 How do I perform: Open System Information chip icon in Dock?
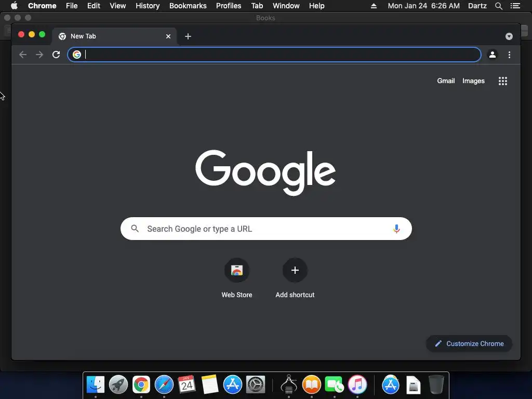[289, 385]
